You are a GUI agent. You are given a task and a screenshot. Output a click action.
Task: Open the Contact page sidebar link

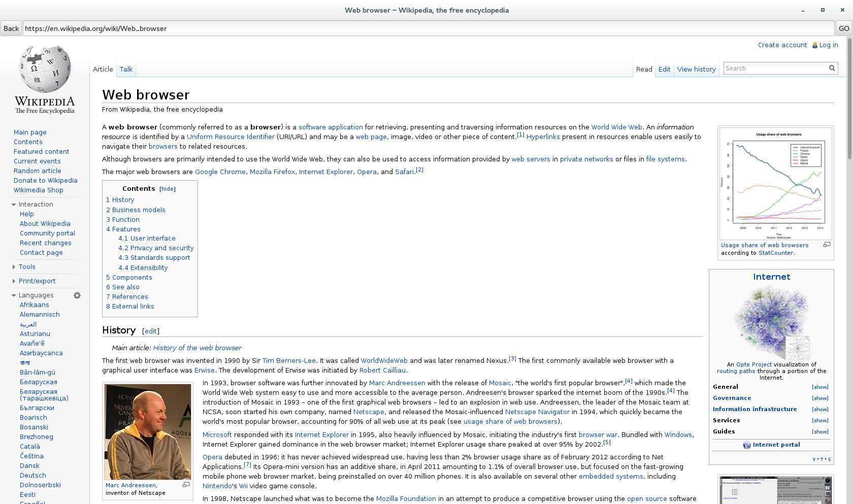click(x=41, y=253)
